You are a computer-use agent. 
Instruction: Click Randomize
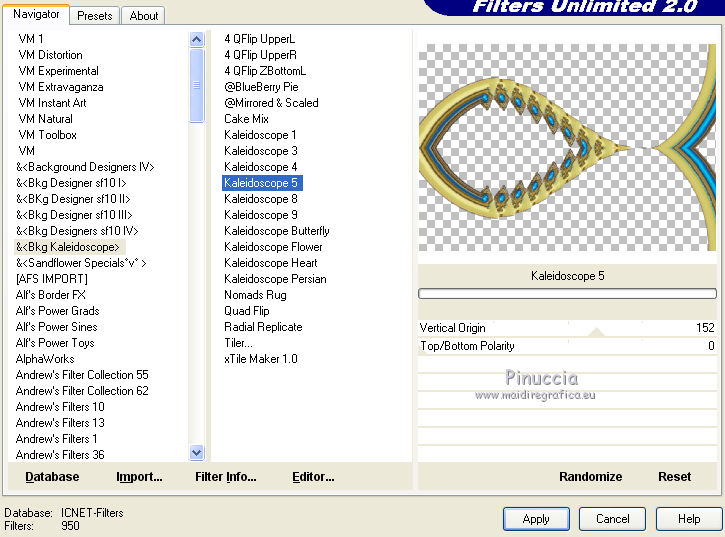pyautogui.click(x=590, y=477)
